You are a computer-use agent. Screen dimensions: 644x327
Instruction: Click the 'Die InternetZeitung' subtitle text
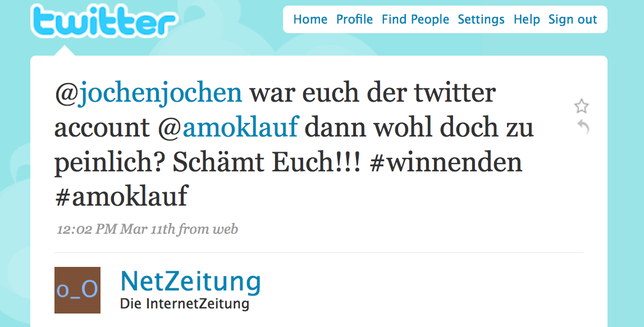pos(184,304)
